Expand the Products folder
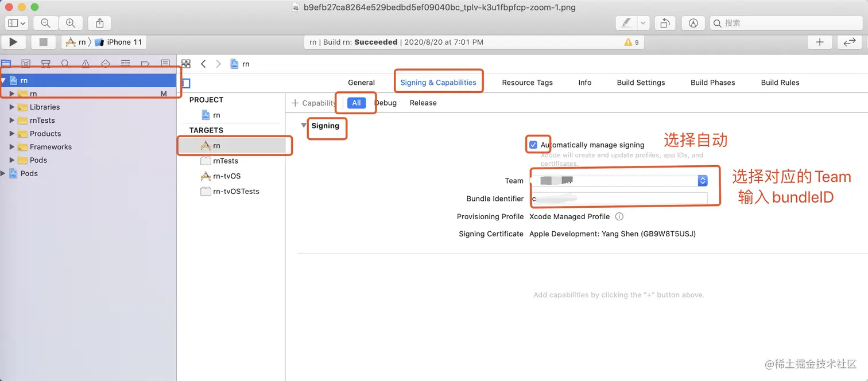This screenshot has width=868, height=381. point(12,133)
